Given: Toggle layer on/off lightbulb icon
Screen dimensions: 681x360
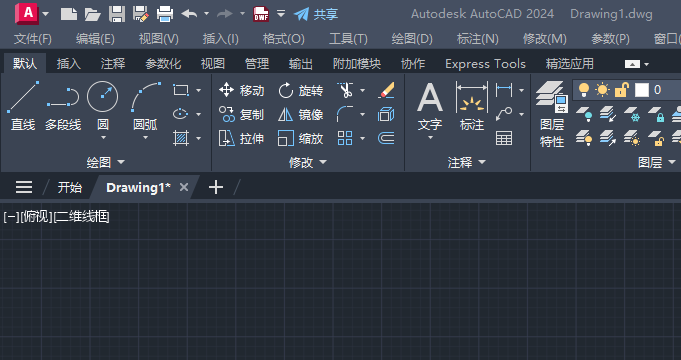Looking at the screenshot, I should point(584,90).
